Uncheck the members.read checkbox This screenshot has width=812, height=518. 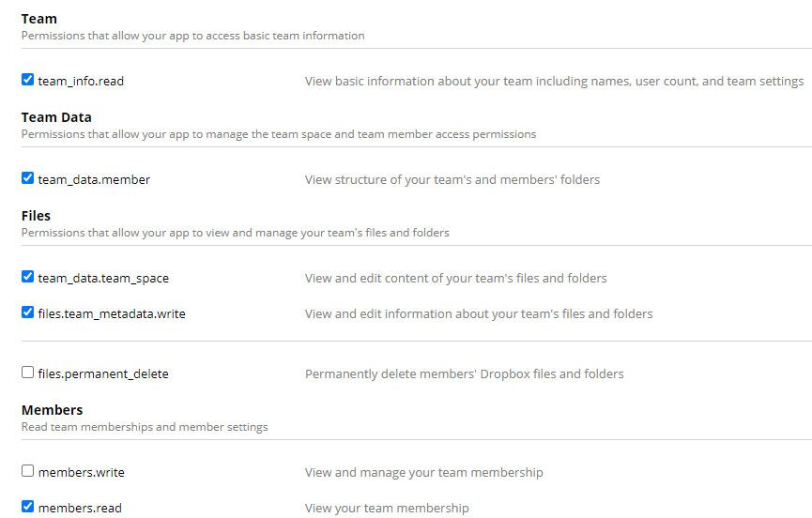(27, 507)
